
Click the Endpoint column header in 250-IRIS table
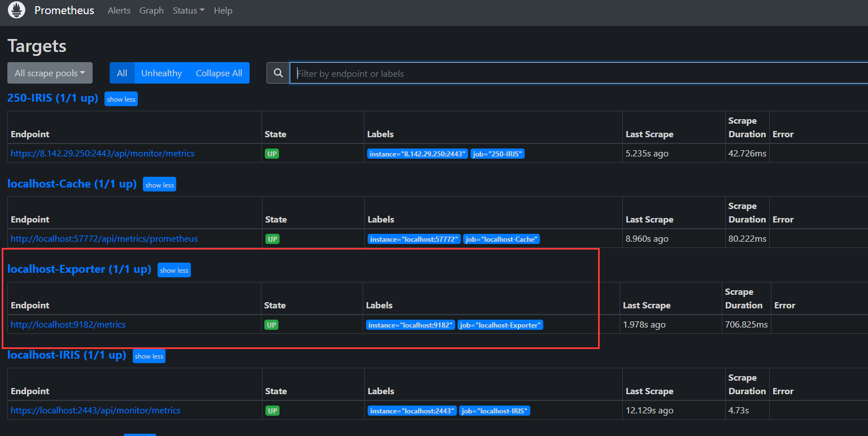point(30,134)
